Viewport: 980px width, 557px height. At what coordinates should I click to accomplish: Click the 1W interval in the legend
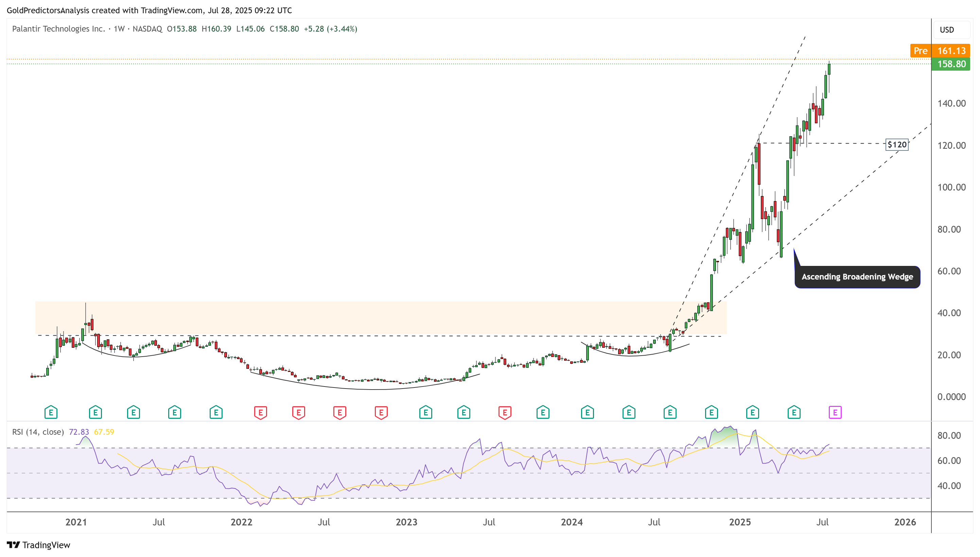tap(119, 29)
